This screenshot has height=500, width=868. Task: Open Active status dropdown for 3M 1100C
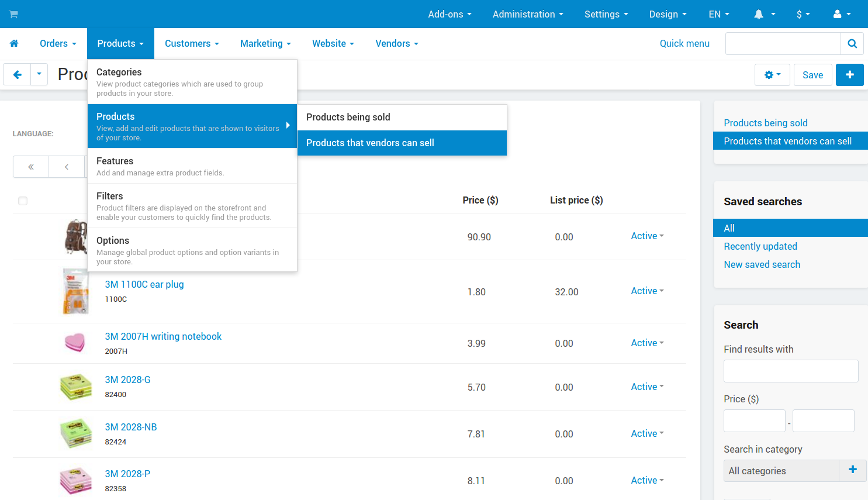[x=647, y=291]
